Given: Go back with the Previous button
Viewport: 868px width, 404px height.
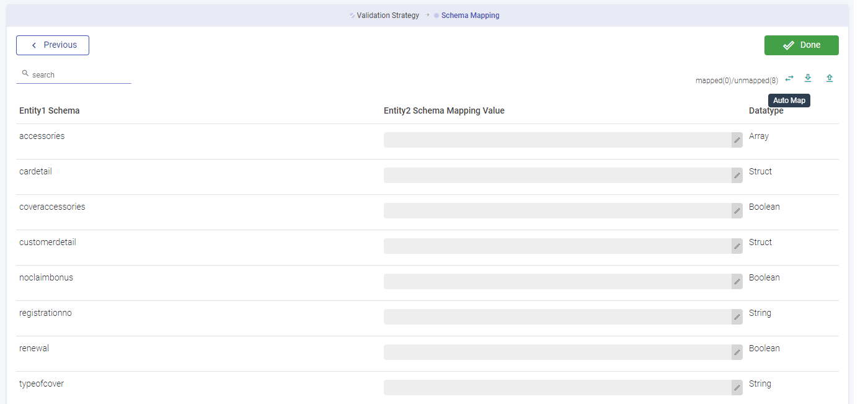Looking at the screenshot, I should coord(53,45).
